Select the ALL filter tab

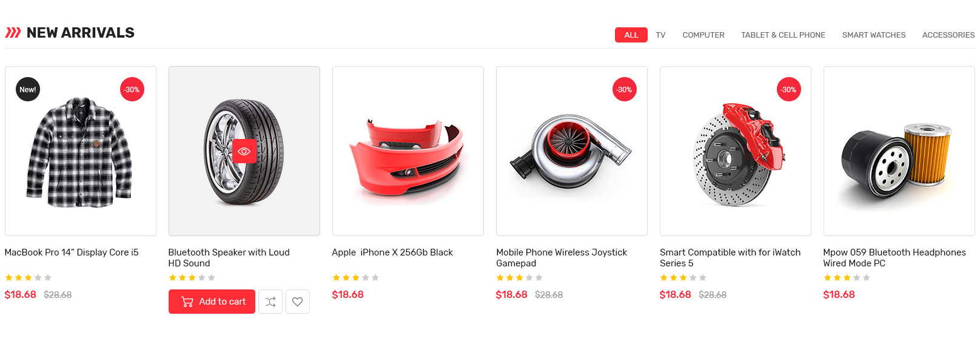click(x=631, y=35)
